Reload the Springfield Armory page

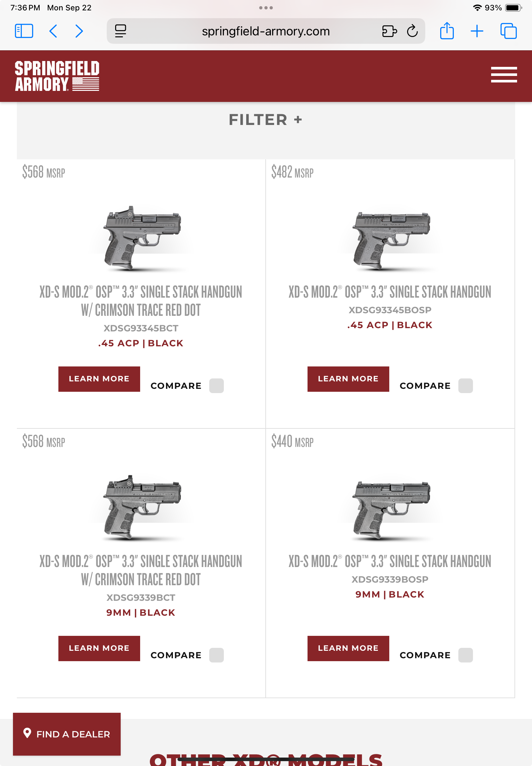coord(412,31)
